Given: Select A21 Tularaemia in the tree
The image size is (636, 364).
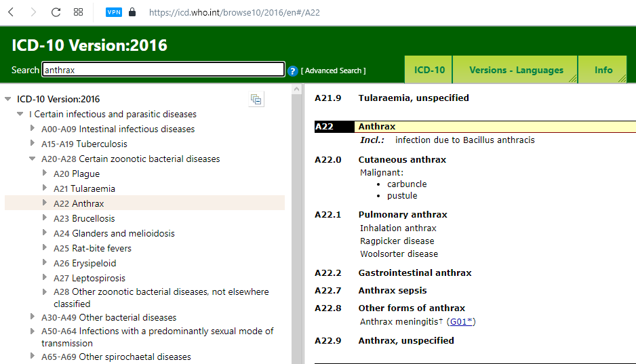Looking at the screenshot, I should click(x=84, y=188).
